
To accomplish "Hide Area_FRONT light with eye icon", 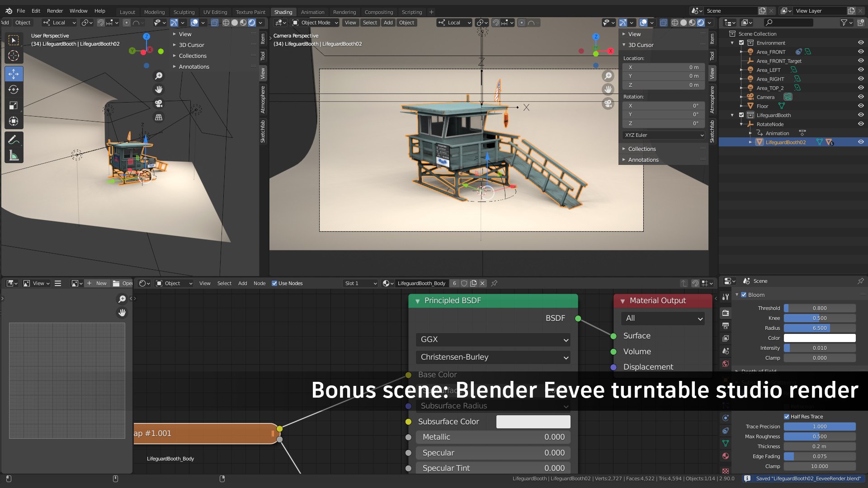I will [x=861, y=52].
